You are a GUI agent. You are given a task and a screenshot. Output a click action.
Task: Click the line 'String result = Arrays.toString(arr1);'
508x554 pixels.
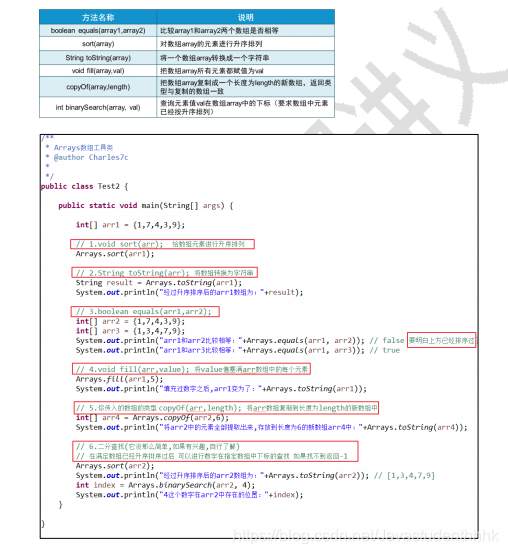[159, 283]
